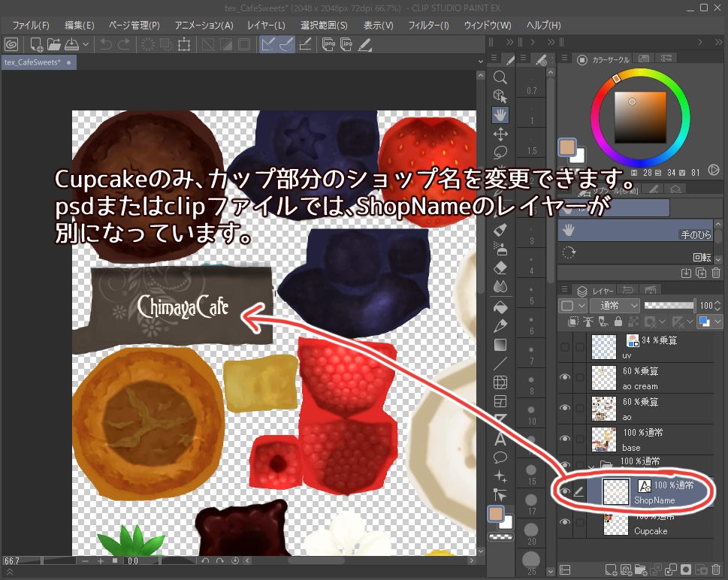The width and height of the screenshot is (728, 580).
Task: Toggle snap to grid icon
Action: tap(304, 44)
